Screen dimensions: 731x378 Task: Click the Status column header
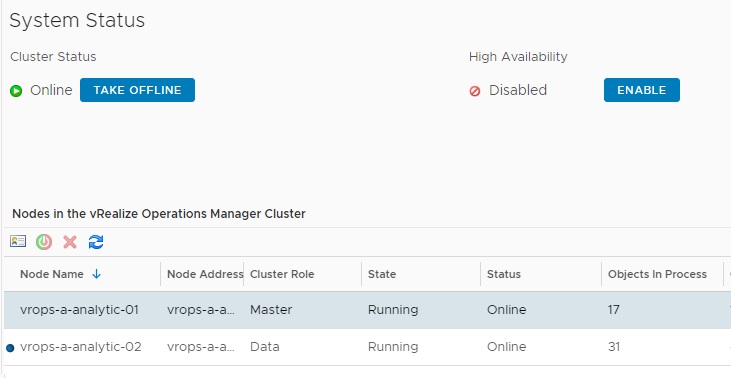point(503,274)
